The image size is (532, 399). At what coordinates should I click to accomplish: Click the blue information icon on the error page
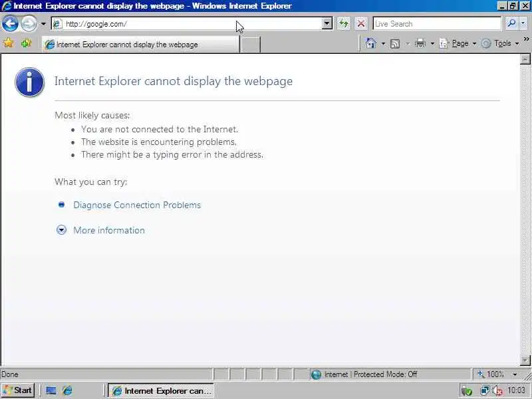pyautogui.click(x=29, y=82)
